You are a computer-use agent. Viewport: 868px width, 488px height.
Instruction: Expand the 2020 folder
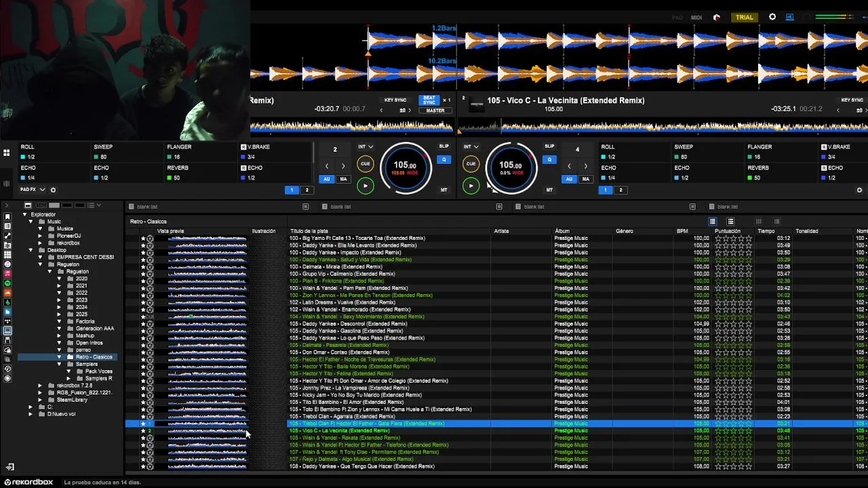(x=59, y=279)
